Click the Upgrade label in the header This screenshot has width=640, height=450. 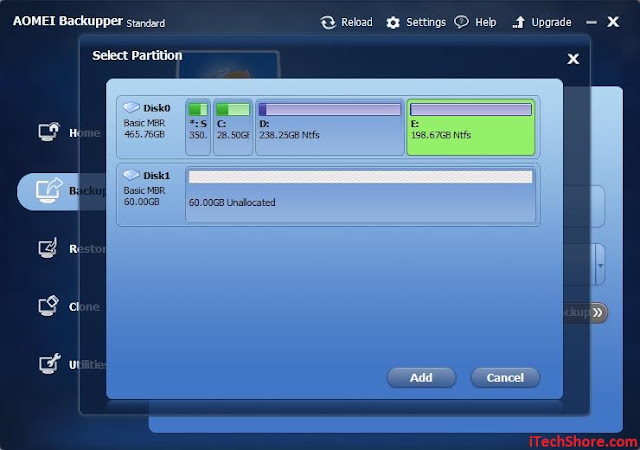click(551, 22)
